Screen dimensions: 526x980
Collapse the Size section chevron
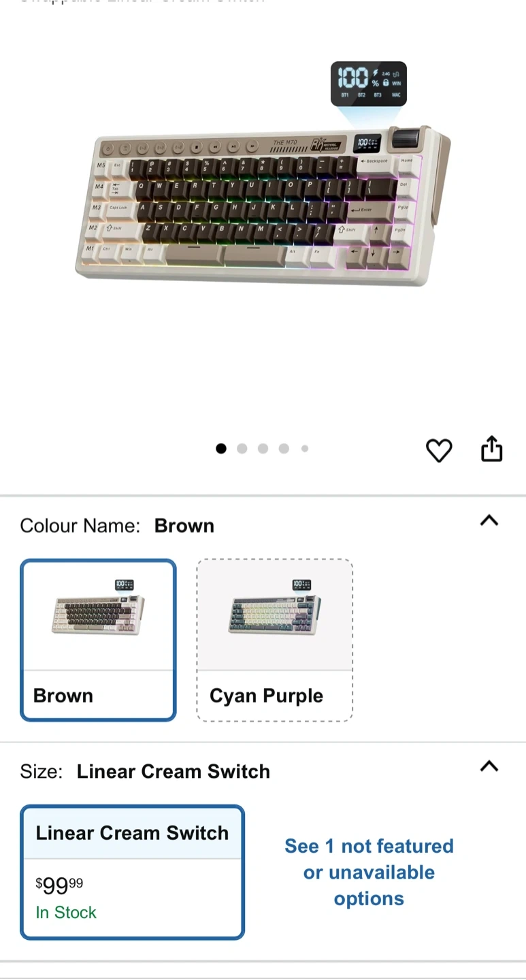489,766
